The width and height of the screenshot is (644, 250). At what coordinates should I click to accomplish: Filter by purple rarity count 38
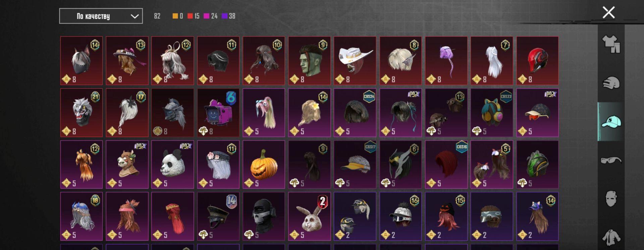click(228, 16)
